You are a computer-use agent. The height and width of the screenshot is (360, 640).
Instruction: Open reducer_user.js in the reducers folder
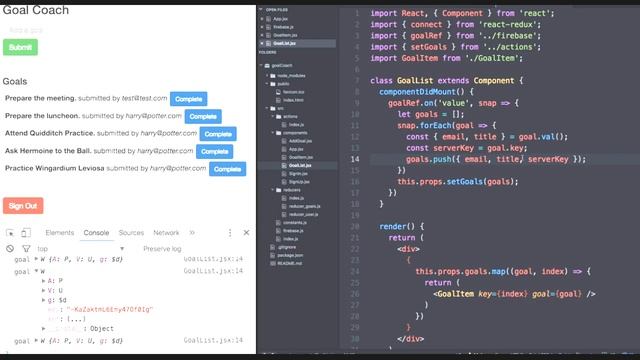point(303,215)
